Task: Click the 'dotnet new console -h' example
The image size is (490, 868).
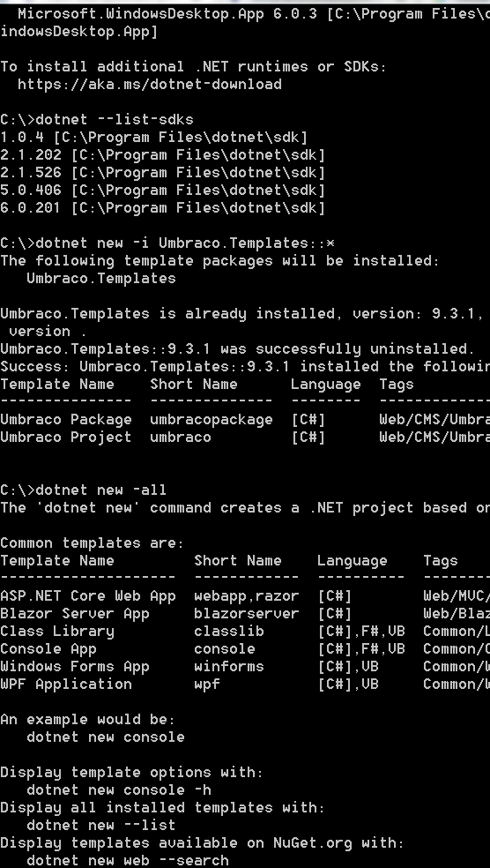Action: tap(119, 790)
